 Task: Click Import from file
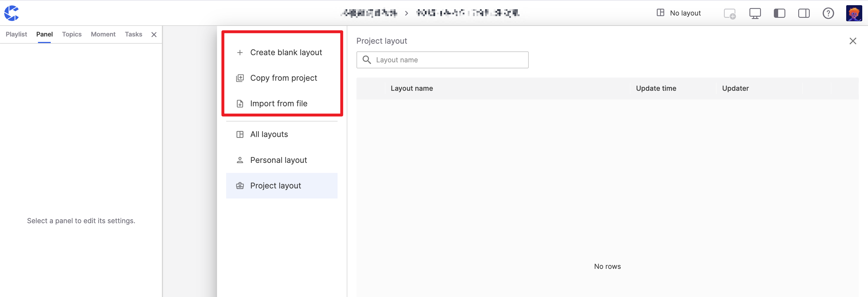click(278, 104)
